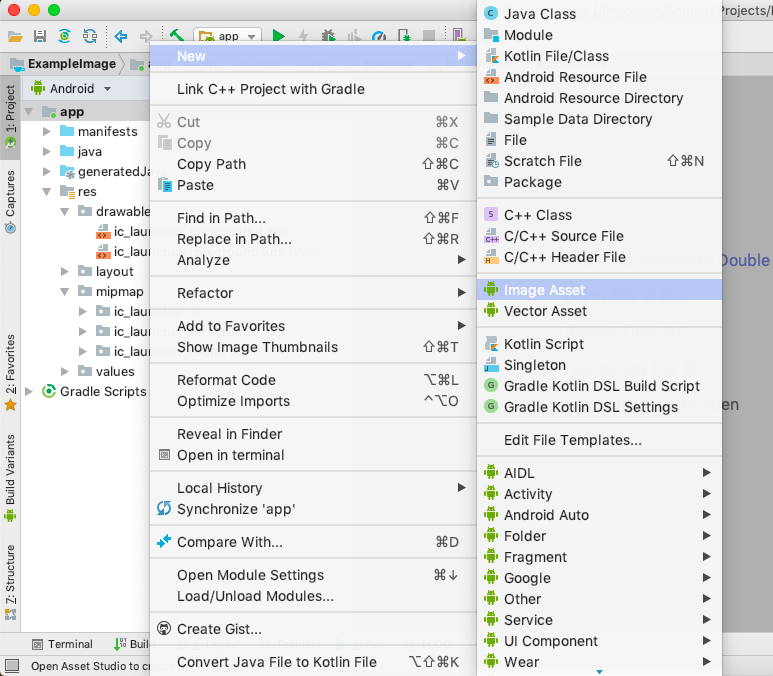
Task: Choose Open in terminal
Action: point(313,455)
